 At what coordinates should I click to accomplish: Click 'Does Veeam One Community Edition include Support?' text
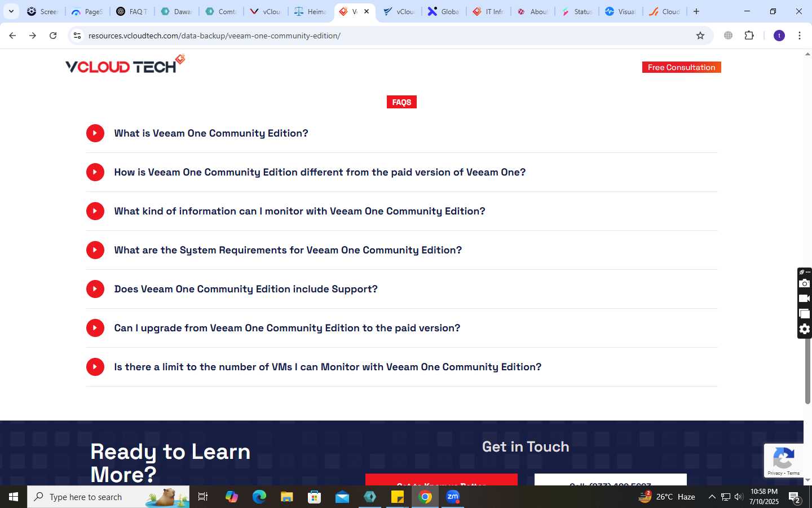(246, 289)
